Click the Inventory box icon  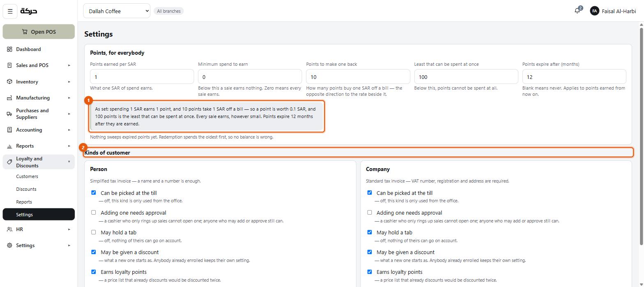point(9,82)
